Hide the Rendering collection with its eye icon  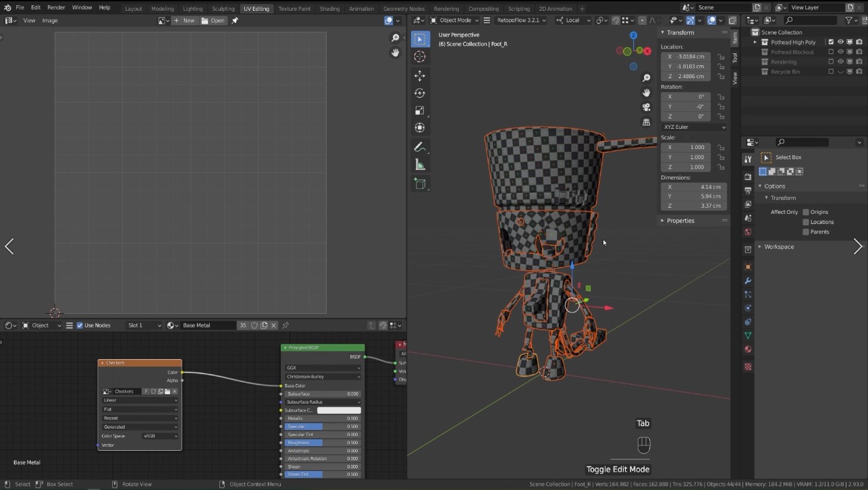[x=841, y=61]
